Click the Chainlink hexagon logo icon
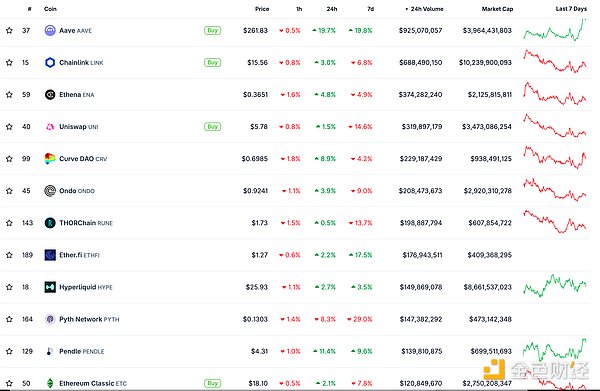 click(50, 62)
